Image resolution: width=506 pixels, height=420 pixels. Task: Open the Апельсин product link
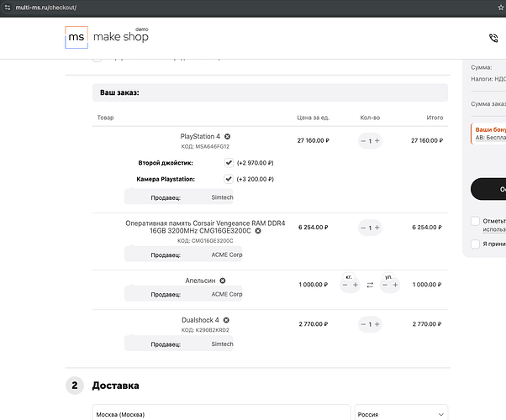click(200, 281)
